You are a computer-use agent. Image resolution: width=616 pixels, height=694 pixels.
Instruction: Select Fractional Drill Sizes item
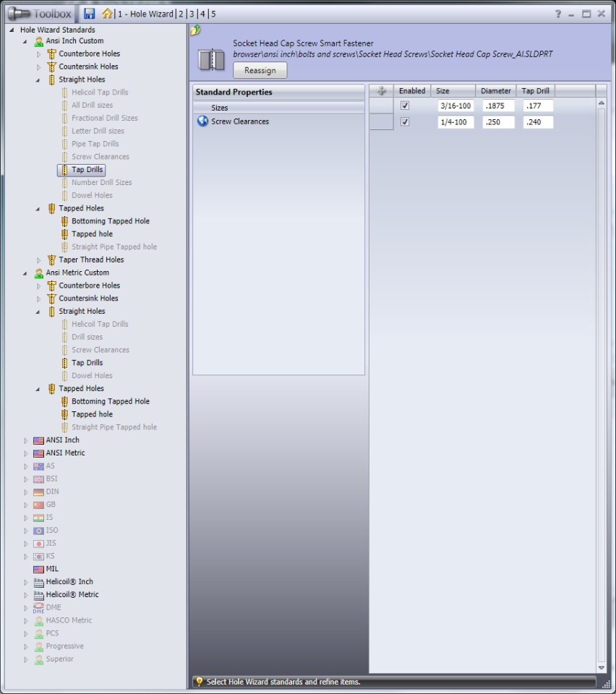pyautogui.click(x=104, y=118)
